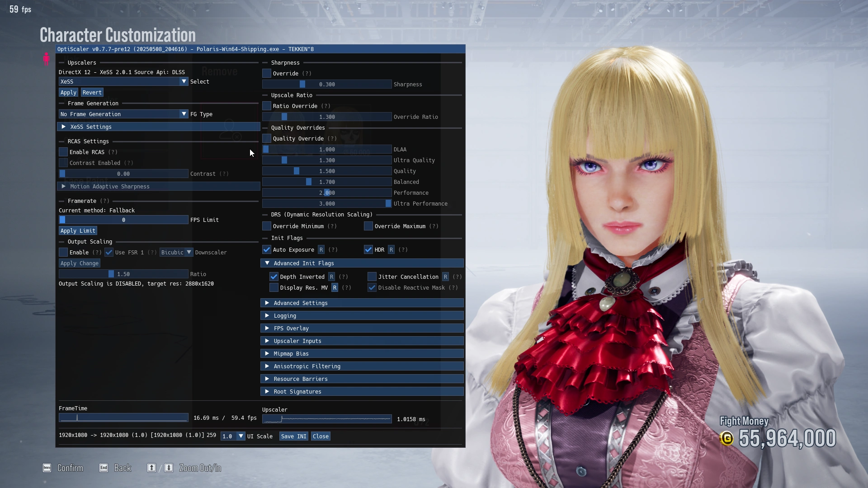Click the Revert button
The image size is (868, 488).
click(92, 92)
